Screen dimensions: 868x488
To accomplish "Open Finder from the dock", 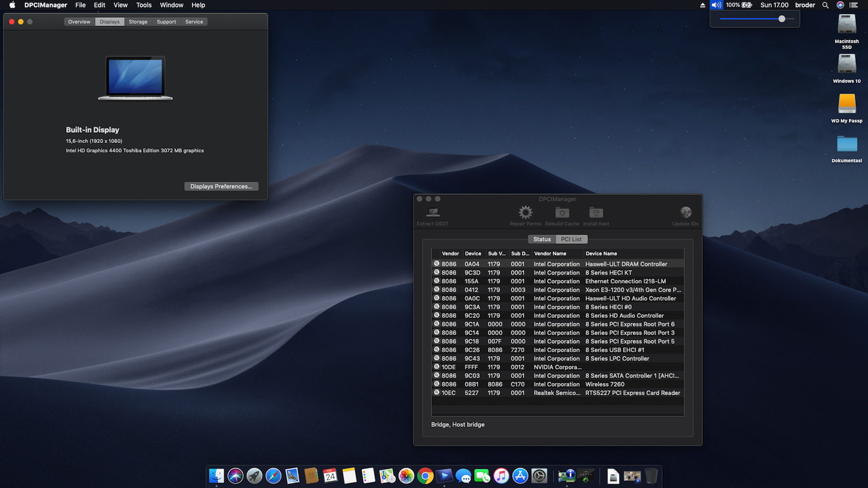I will coord(217,475).
